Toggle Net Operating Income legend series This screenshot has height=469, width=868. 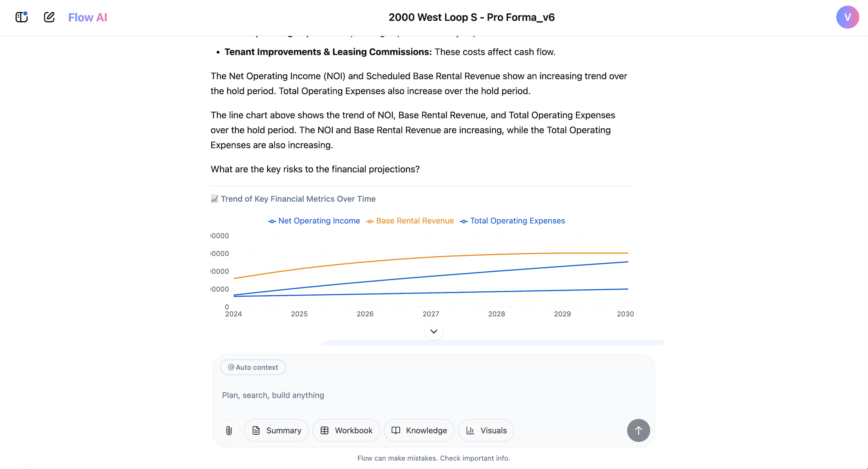pyautogui.click(x=314, y=221)
